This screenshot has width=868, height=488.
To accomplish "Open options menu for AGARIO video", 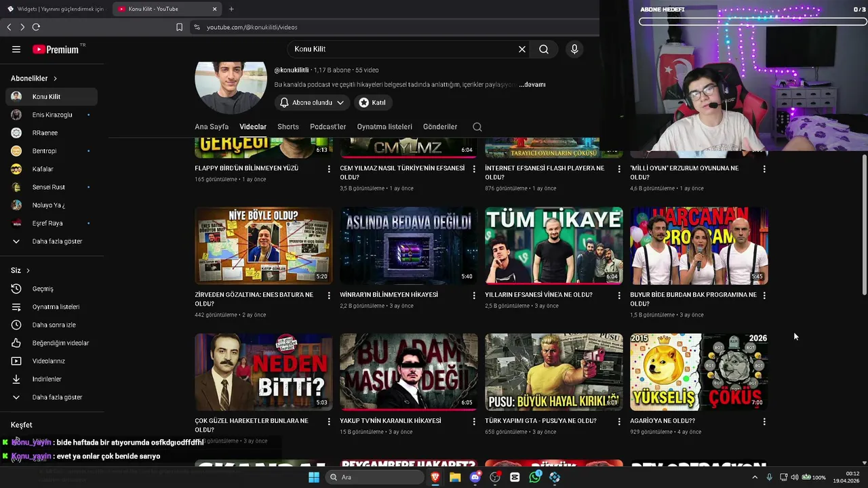I will pos(764,422).
